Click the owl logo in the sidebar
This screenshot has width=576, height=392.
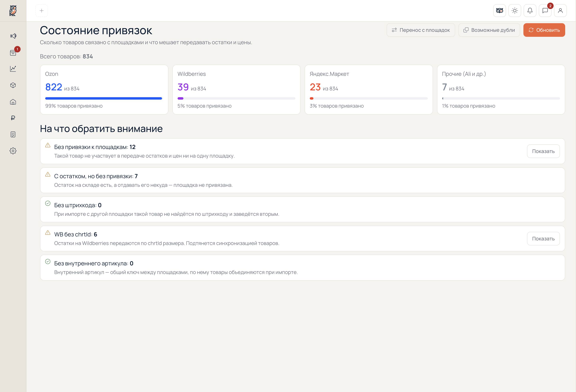pyautogui.click(x=13, y=11)
